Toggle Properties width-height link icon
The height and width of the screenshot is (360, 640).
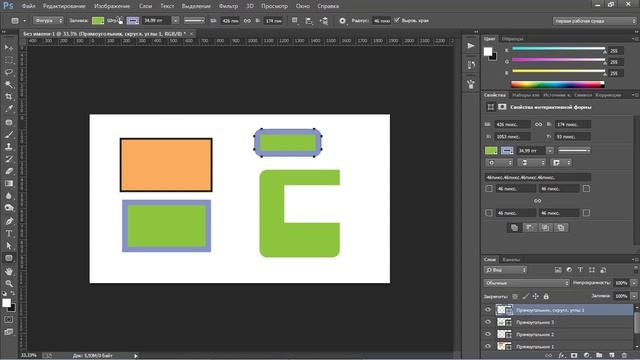pyautogui.click(x=538, y=124)
